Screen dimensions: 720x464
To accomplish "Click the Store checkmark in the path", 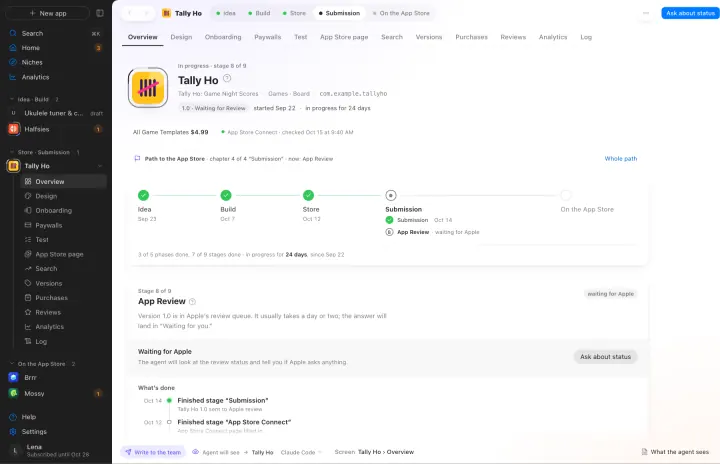I will tap(308, 195).
